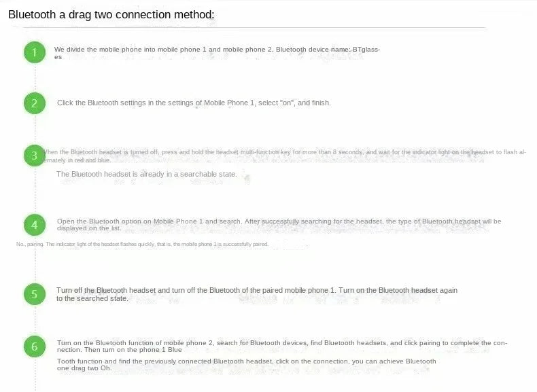Viewport: 537px width, 392px height.
Task: Select the green step 4 number badge
Action: tap(34, 224)
